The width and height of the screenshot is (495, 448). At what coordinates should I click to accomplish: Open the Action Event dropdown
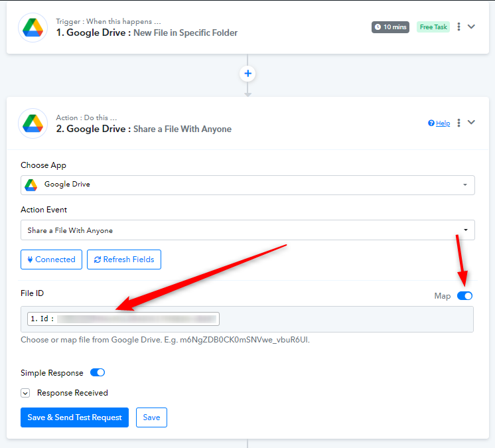coord(247,230)
